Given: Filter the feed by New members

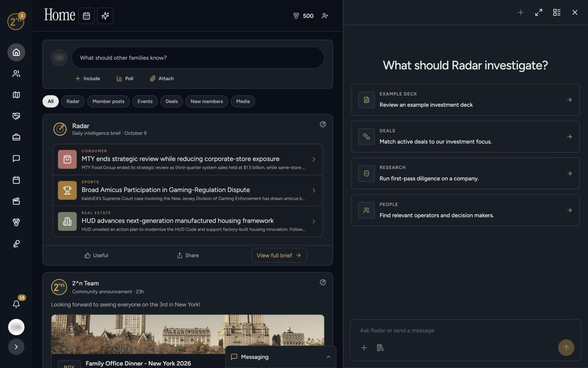Looking at the screenshot, I should (207, 101).
